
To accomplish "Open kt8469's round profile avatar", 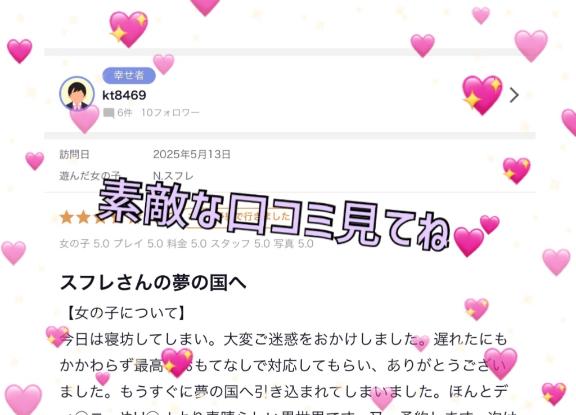I will tap(77, 94).
